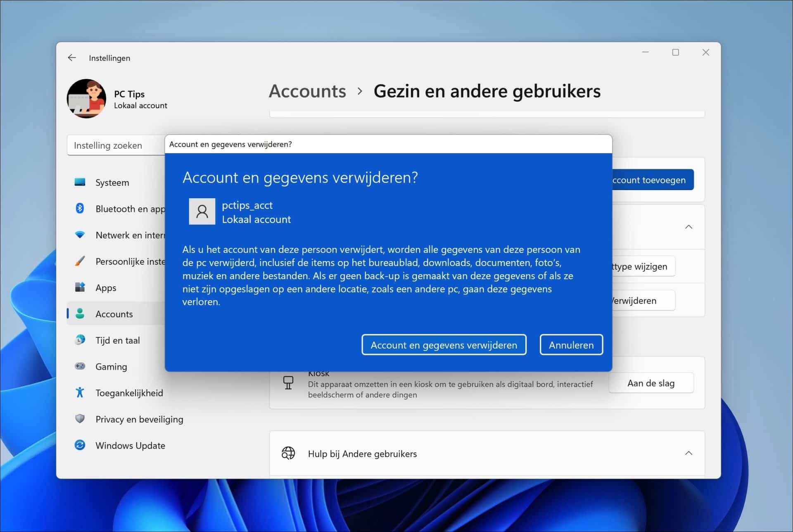
Task: Click the PC Tips profile avatar
Action: [86, 99]
